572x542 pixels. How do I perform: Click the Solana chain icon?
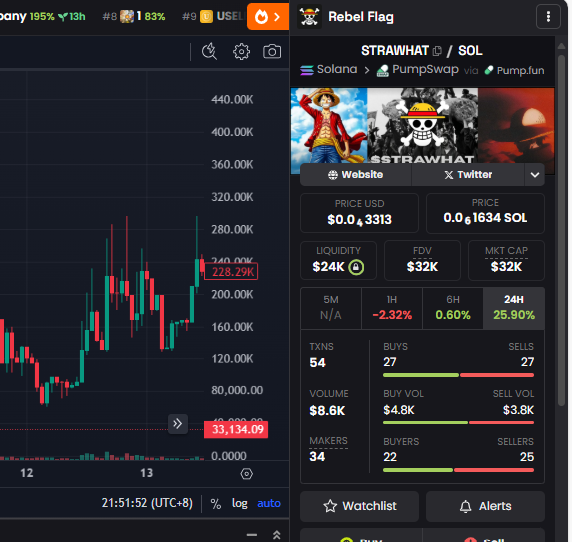point(307,70)
